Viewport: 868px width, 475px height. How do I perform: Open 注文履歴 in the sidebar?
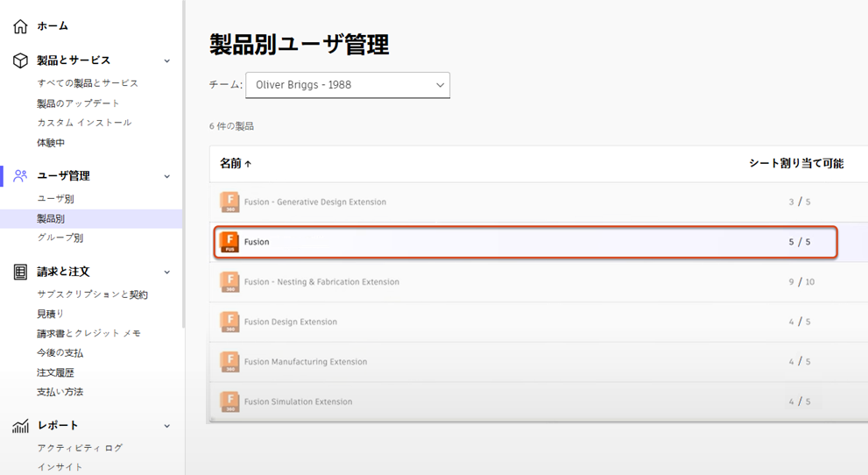(x=55, y=372)
